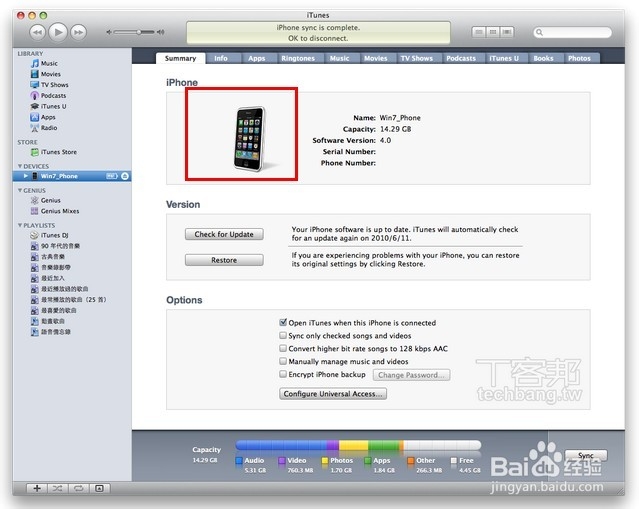639x509 pixels.
Task: Click the Restore button
Action: tap(224, 260)
